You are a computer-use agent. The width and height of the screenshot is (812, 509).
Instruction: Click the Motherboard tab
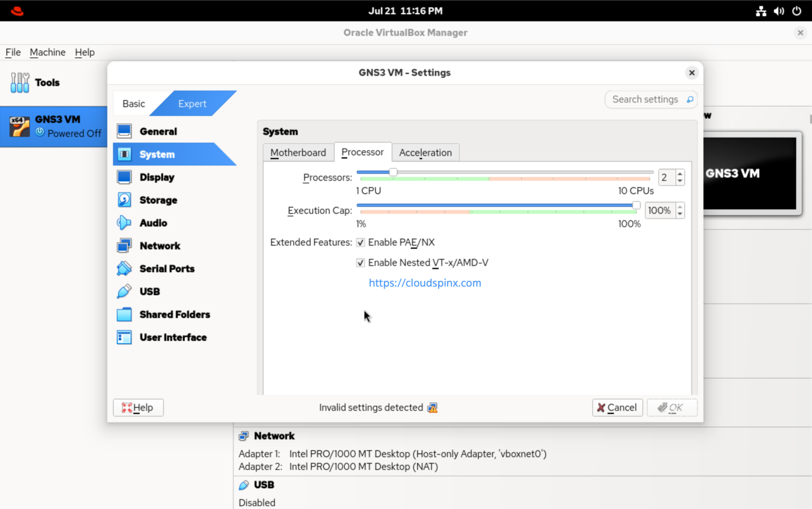click(298, 152)
